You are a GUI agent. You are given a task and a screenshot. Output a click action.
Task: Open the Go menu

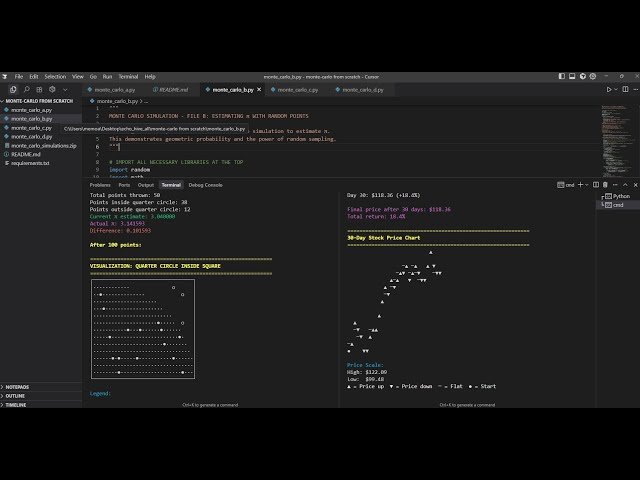tap(93, 76)
